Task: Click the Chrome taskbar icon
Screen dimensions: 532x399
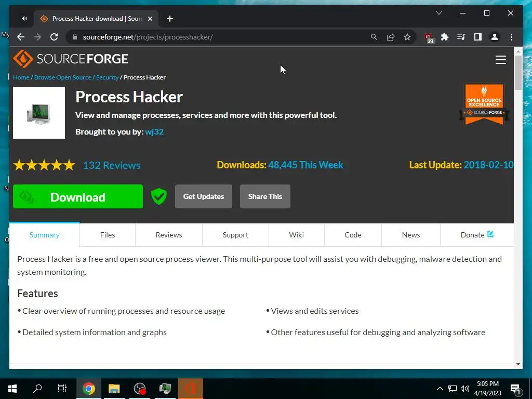Action: (88, 388)
